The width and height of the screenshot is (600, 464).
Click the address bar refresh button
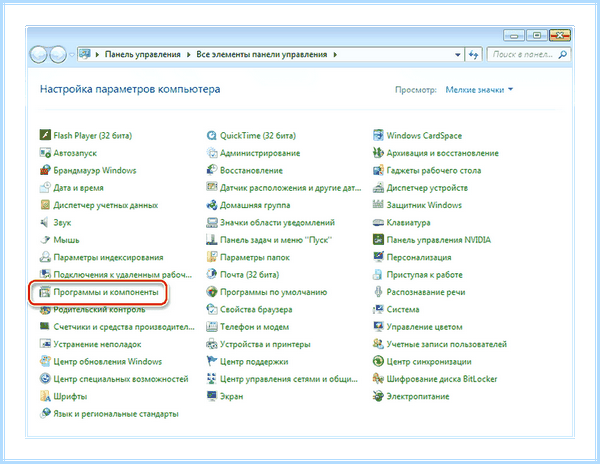474,55
